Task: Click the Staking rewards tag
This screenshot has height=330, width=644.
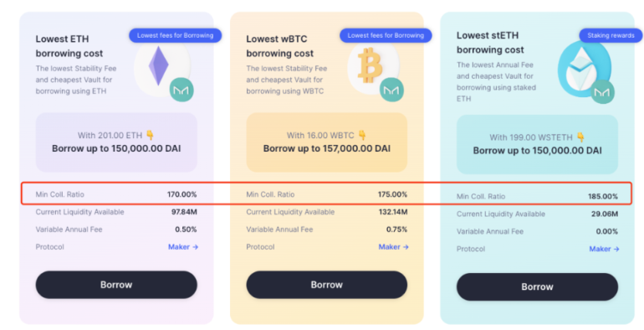Action: (611, 35)
